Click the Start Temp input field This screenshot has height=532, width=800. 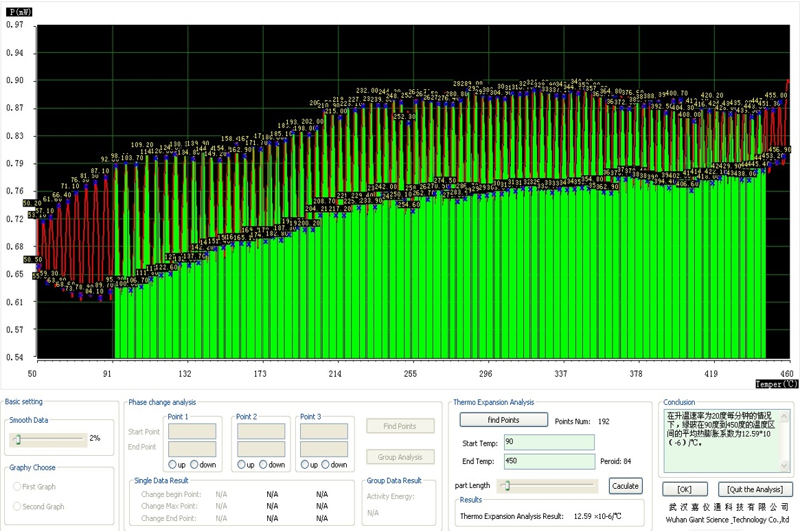click(x=549, y=442)
